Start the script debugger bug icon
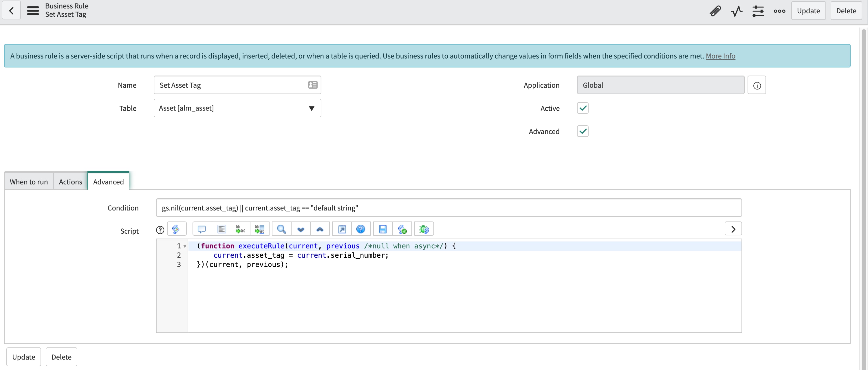Viewport: 868px width, 370px height. pyautogui.click(x=424, y=228)
